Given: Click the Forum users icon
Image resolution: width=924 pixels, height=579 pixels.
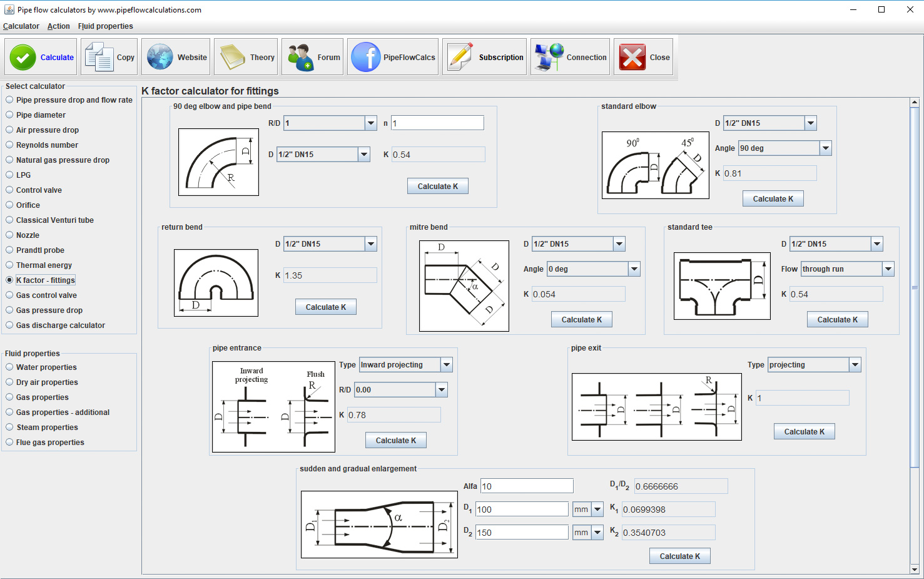Looking at the screenshot, I should click(300, 57).
